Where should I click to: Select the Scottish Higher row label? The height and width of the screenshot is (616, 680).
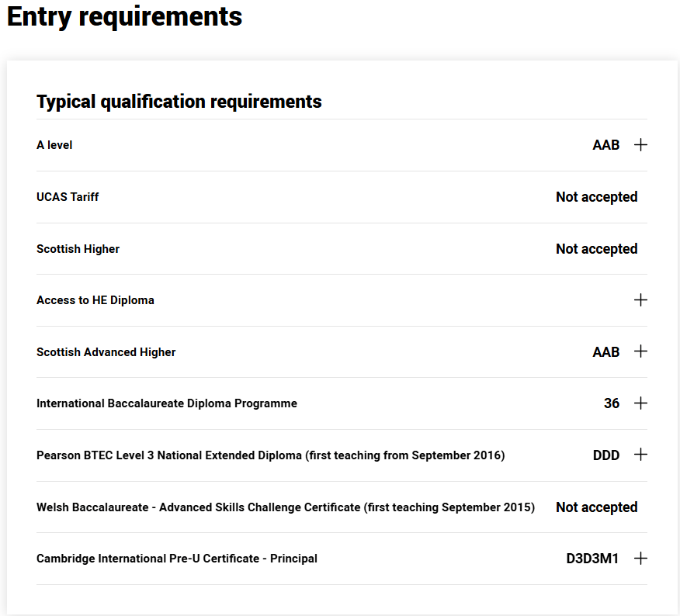[78, 249]
